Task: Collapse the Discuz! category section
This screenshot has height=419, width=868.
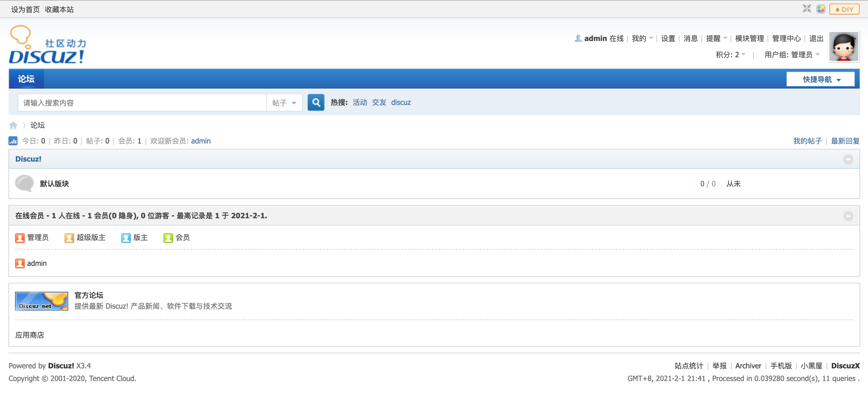Action: [848, 159]
